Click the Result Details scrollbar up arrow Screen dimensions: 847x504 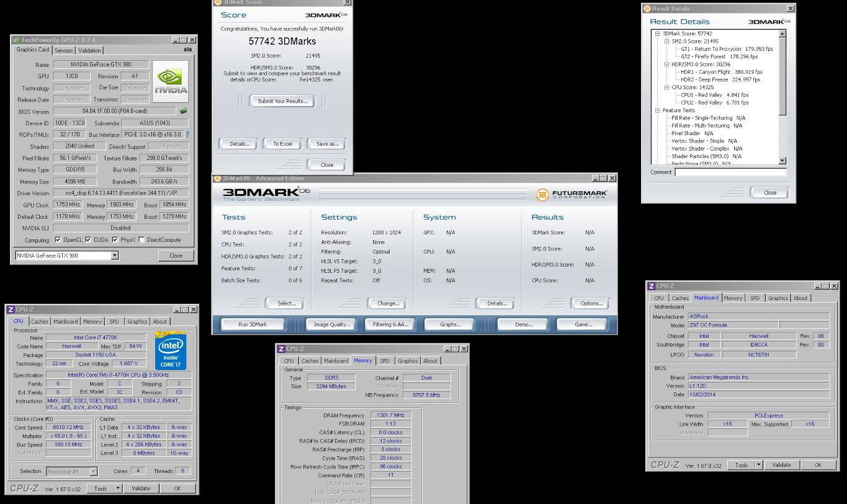[x=782, y=34]
